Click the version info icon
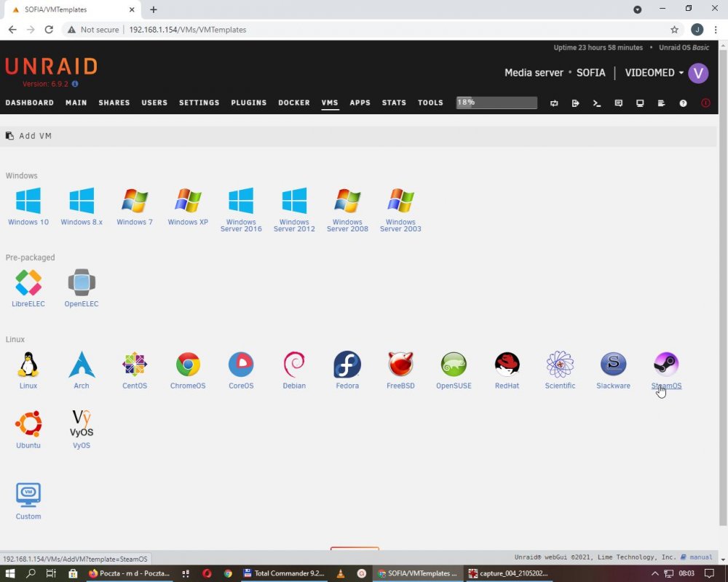Screen dimensions: 728x582 tap(75, 84)
